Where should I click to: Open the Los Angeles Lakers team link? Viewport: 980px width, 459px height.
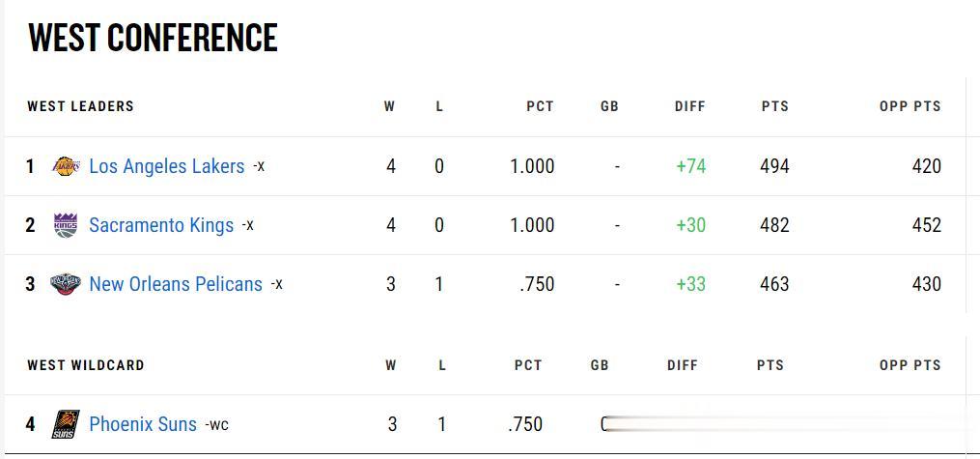click(167, 166)
